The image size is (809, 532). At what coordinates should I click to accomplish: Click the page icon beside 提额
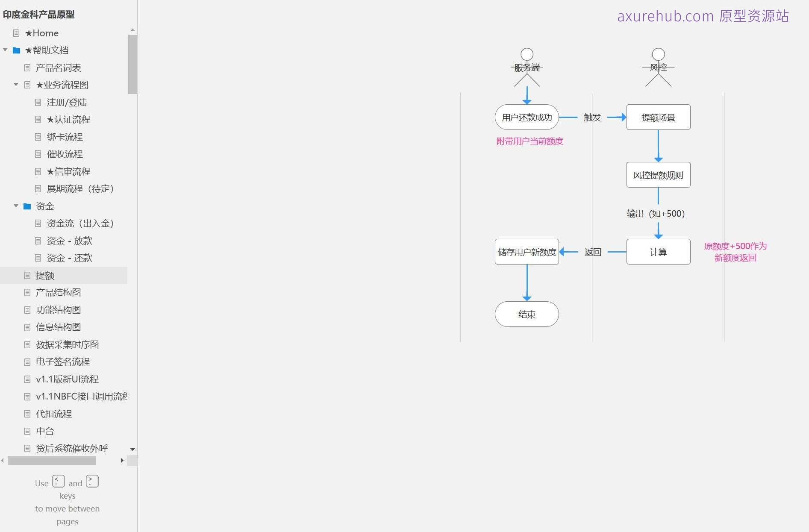(x=27, y=276)
